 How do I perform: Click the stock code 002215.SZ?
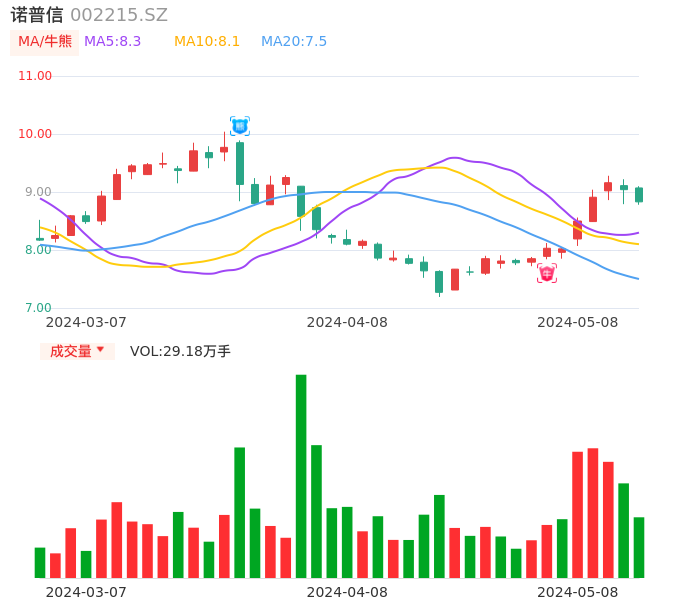click(119, 15)
